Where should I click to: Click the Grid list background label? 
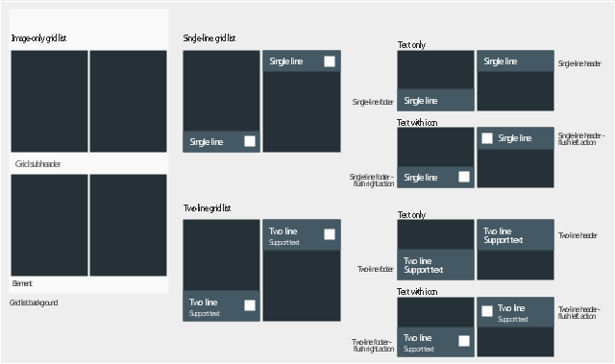point(34,303)
